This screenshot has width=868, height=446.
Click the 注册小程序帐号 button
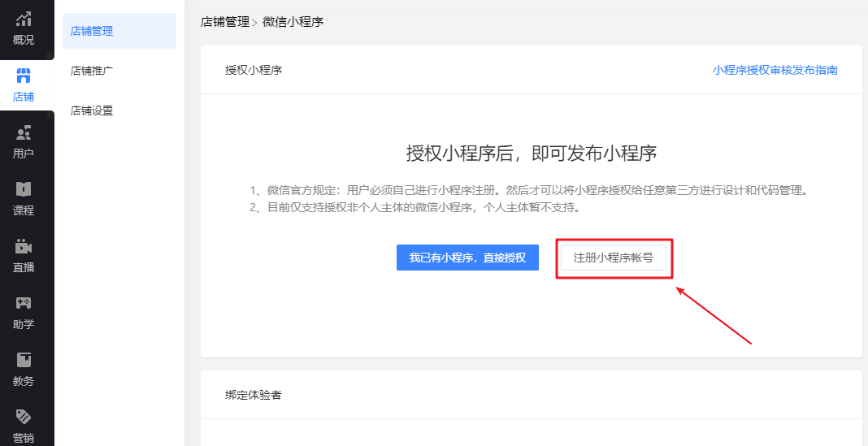tap(614, 258)
